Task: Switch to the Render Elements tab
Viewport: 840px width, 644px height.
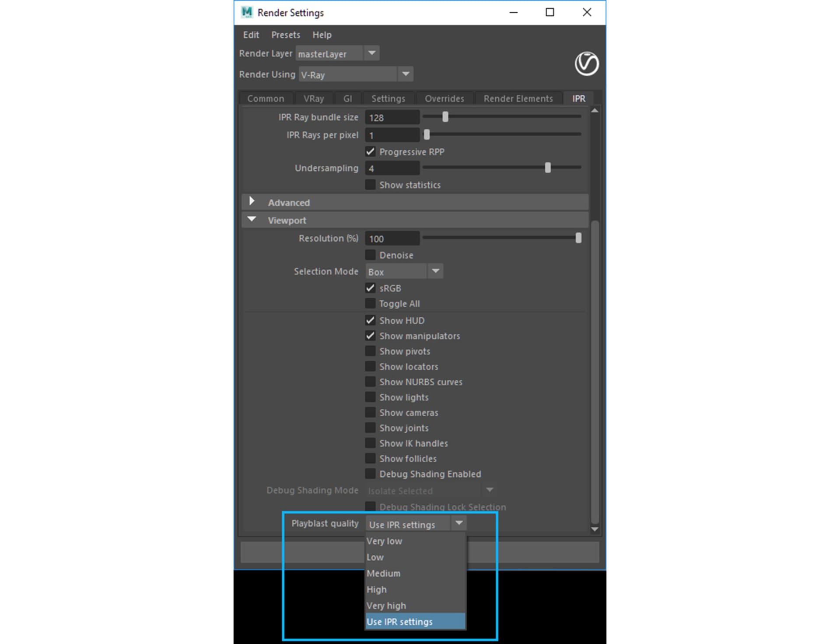Action: (518, 99)
